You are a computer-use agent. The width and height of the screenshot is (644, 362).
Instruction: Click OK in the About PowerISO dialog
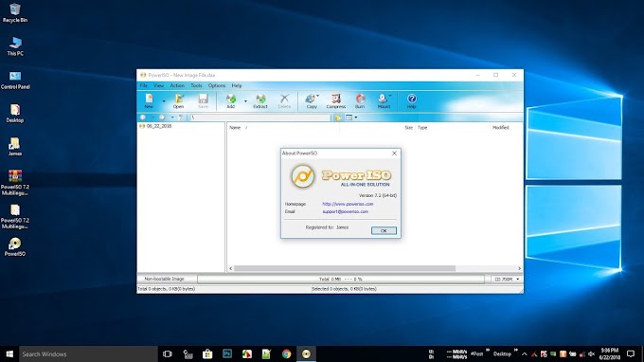(x=384, y=230)
